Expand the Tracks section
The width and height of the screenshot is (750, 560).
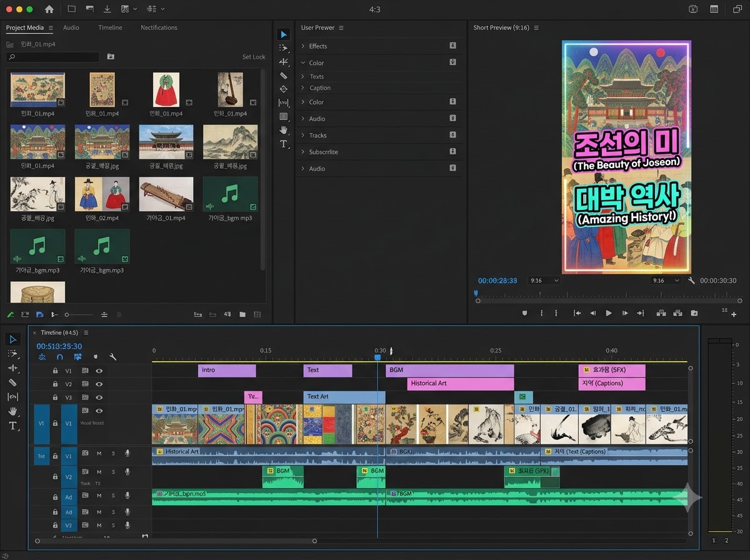303,136
